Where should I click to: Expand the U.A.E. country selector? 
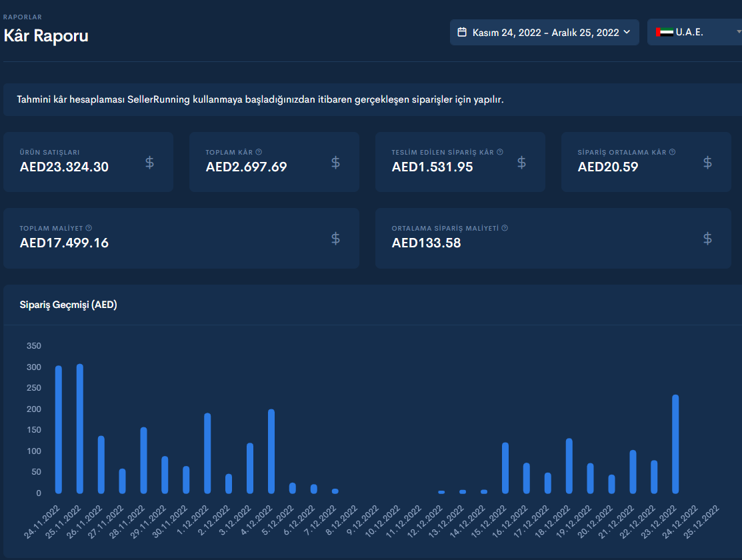click(694, 32)
